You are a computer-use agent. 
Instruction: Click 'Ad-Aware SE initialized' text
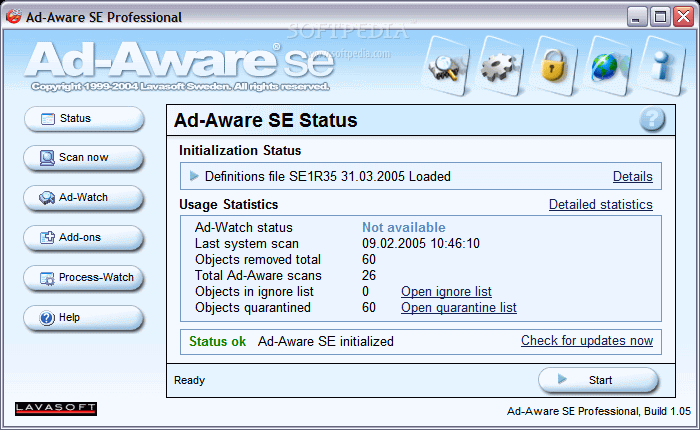[326, 342]
